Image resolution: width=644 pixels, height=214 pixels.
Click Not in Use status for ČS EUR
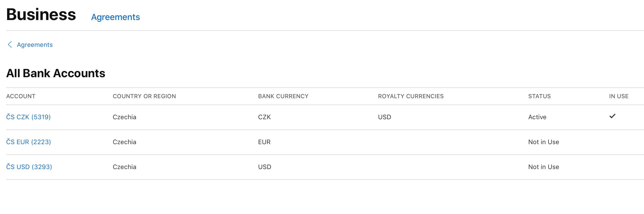[x=544, y=142]
